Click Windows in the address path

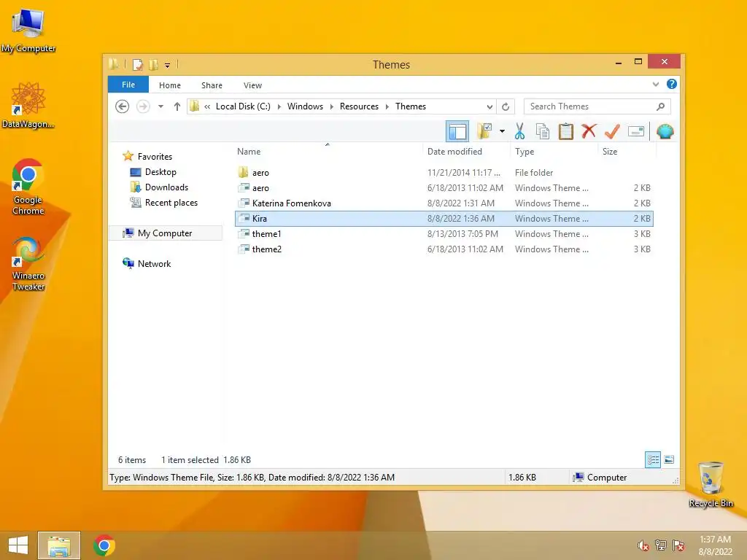305,106
